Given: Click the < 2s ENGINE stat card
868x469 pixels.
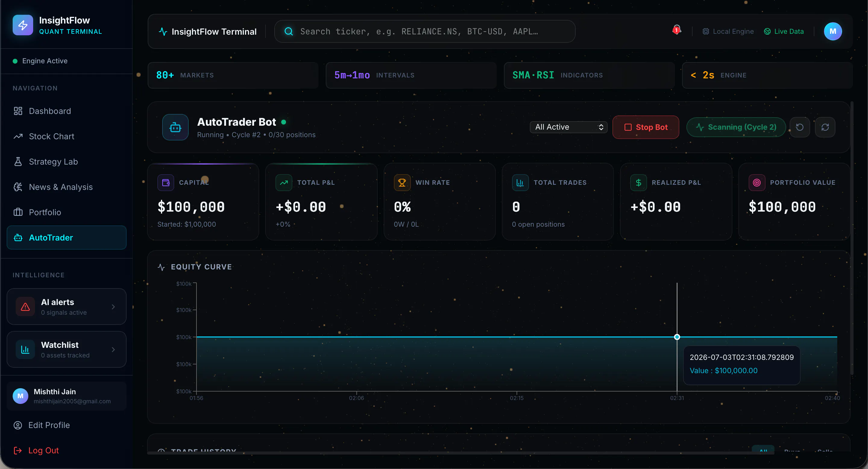Looking at the screenshot, I should tap(767, 75).
